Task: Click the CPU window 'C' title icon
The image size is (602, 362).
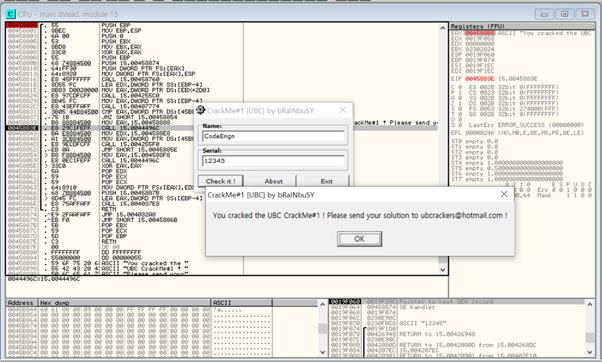Action: point(10,14)
